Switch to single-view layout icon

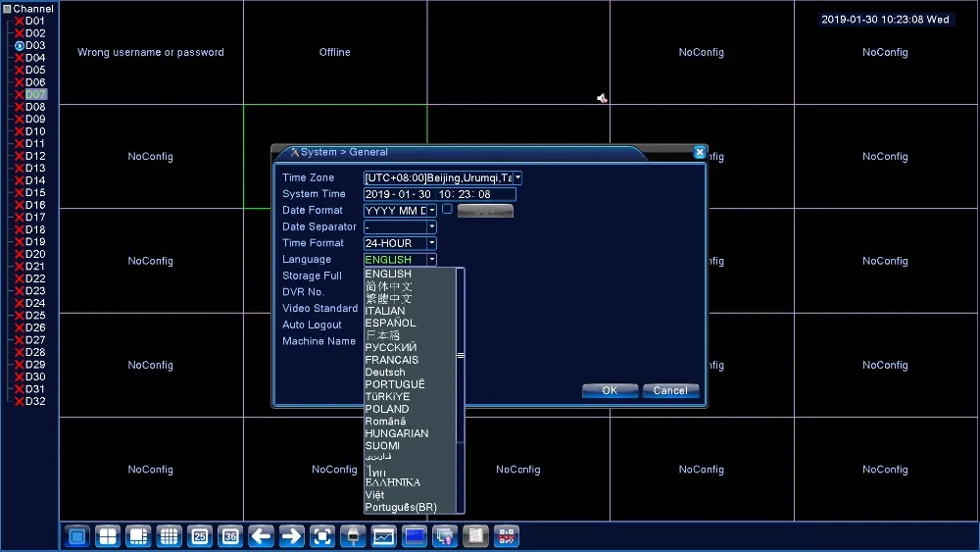pos(77,536)
